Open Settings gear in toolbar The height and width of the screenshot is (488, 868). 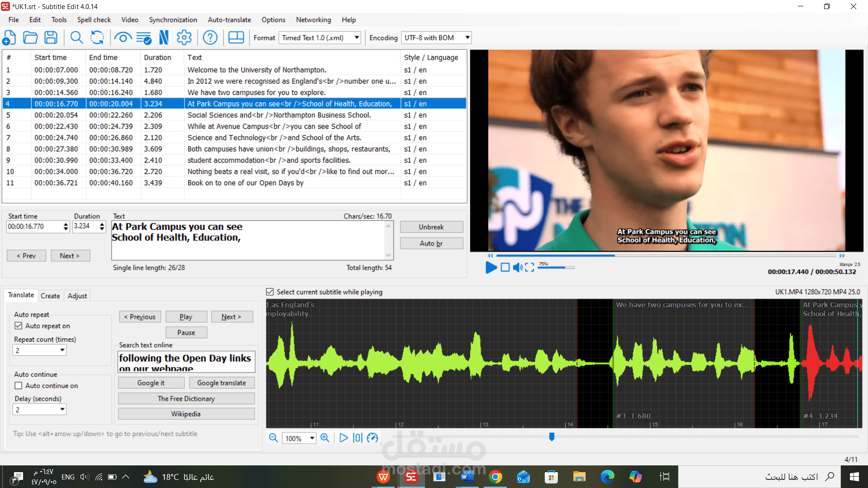tap(184, 38)
